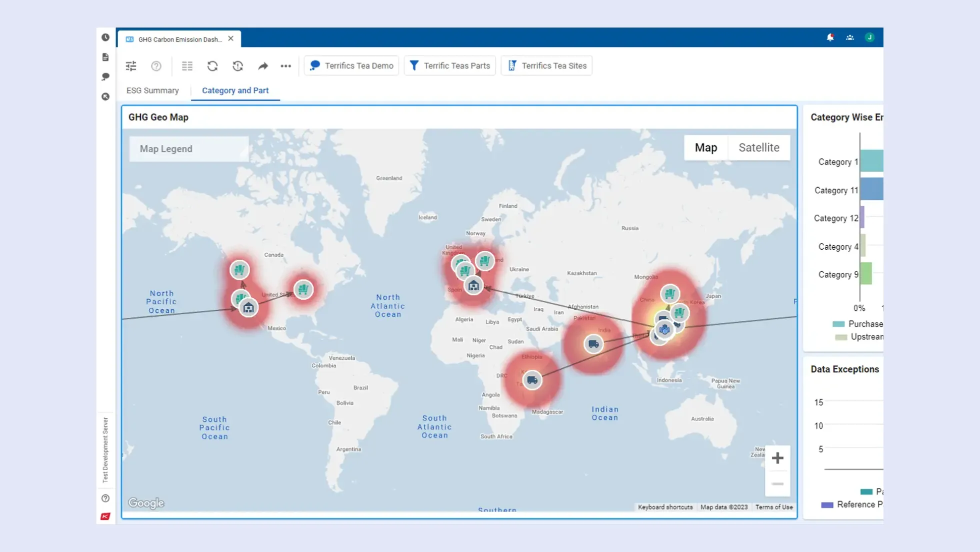980x552 pixels.
Task: Click the refresh data icon
Action: pos(212,66)
